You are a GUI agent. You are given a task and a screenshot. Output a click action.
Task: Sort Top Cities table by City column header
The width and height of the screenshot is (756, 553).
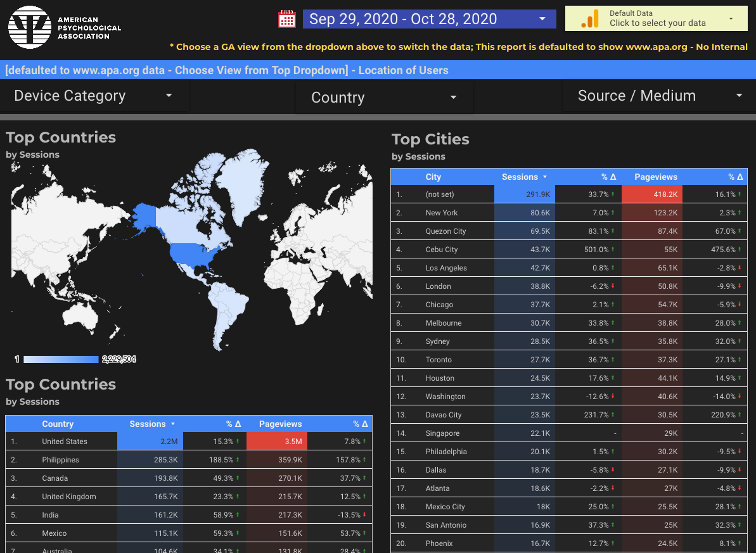[x=433, y=177]
